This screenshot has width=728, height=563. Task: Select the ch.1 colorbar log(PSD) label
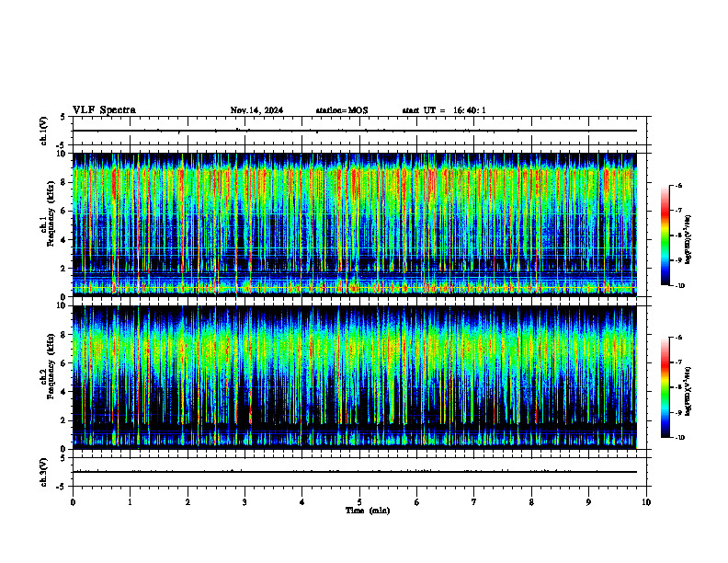[688, 239]
